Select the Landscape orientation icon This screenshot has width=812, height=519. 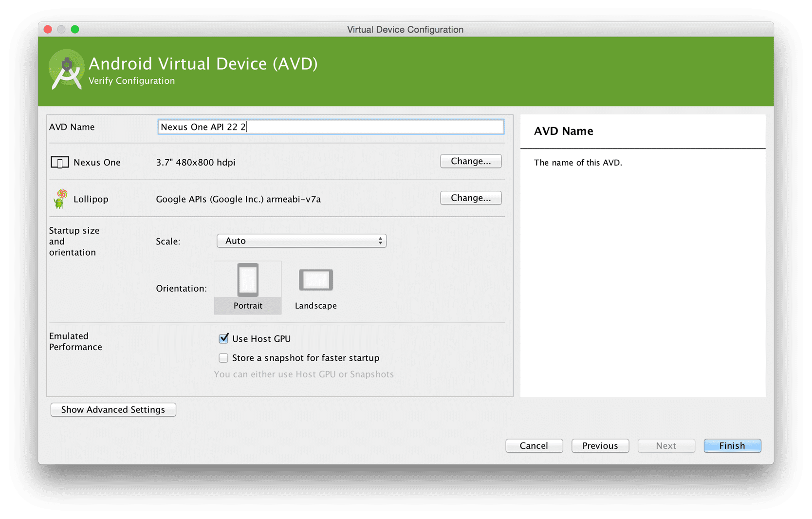316,280
